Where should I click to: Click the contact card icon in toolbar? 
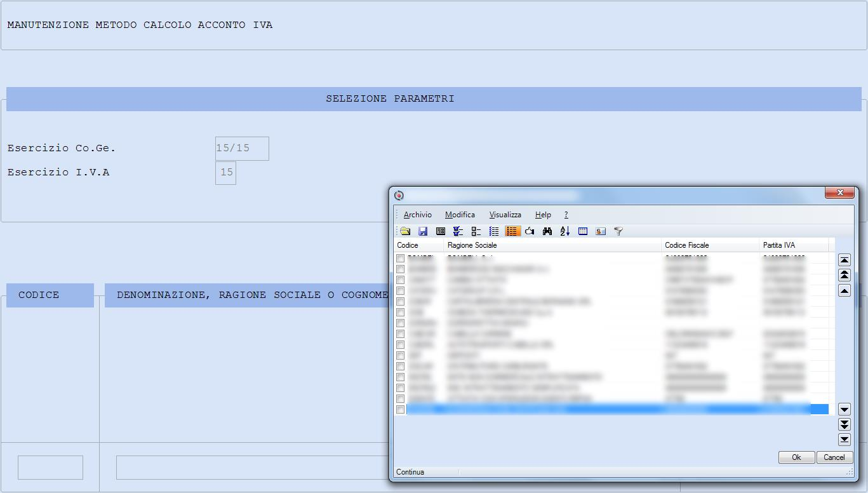tap(601, 231)
